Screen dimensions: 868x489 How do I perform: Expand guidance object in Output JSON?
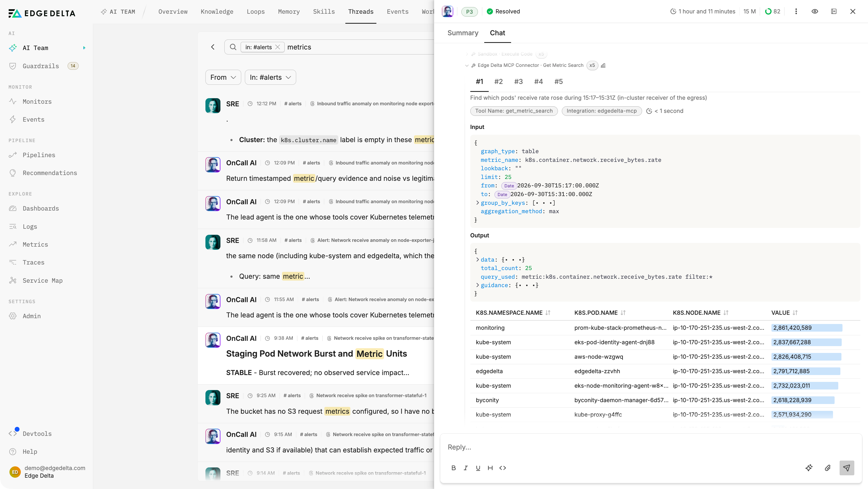pyautogui.click(x=477, y=285)
